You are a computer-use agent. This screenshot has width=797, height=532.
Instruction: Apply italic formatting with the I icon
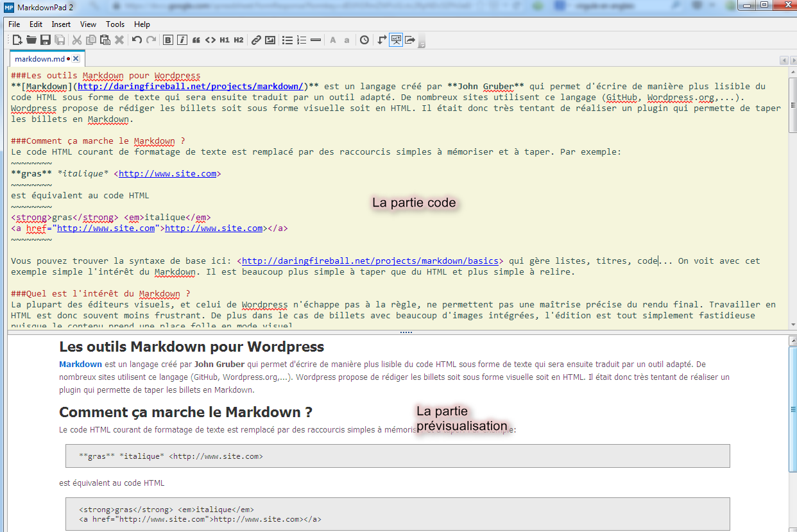tap(182, 40)
